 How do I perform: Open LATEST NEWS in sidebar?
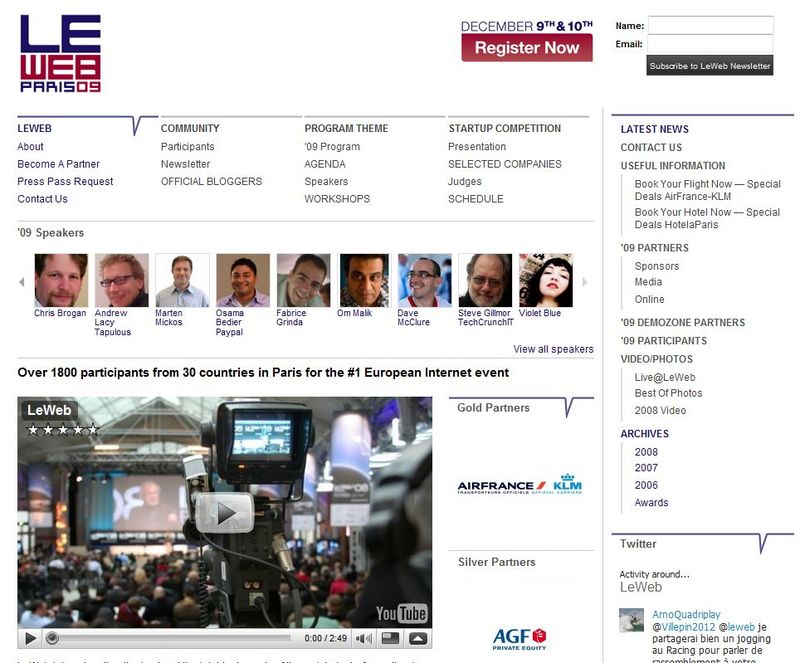click(x=655, y=129)
